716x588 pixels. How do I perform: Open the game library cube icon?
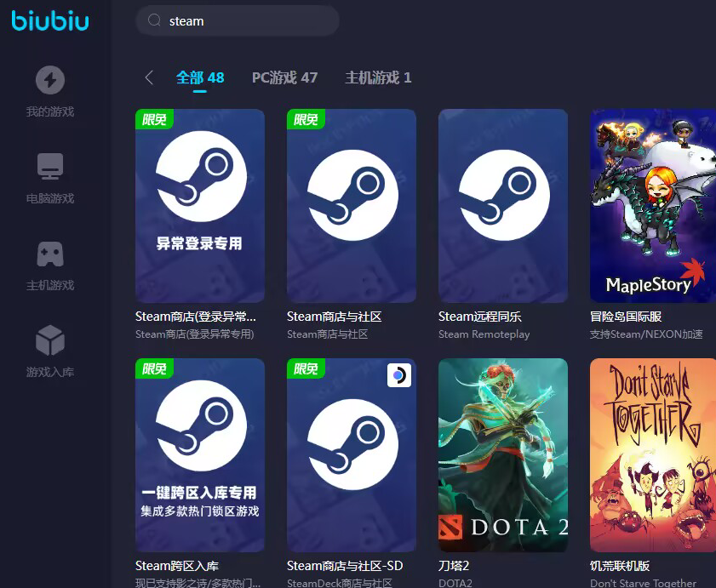coord(50,340)
